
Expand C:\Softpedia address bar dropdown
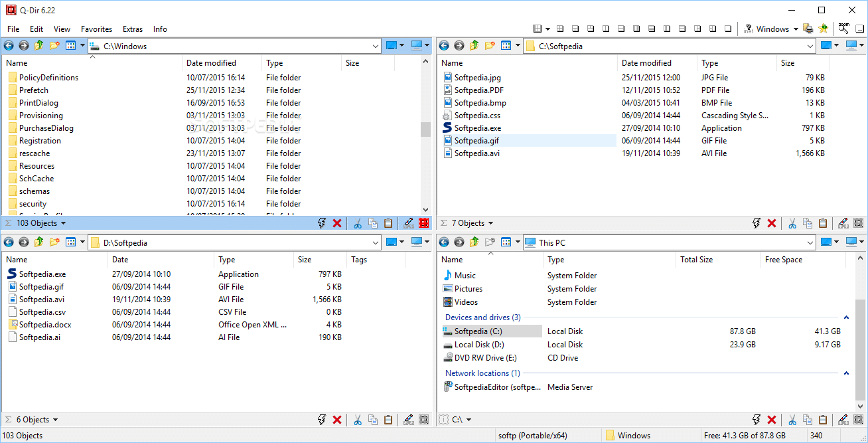point(810,46)
